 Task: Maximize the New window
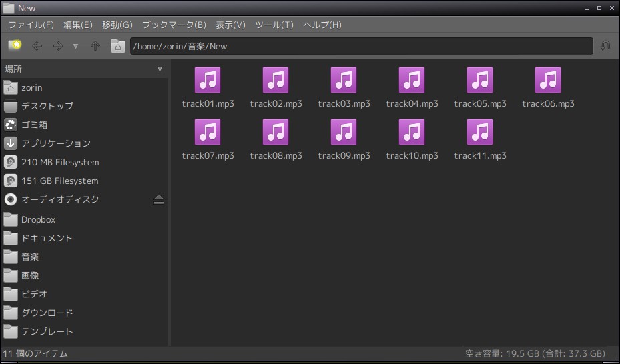[599, 8]
